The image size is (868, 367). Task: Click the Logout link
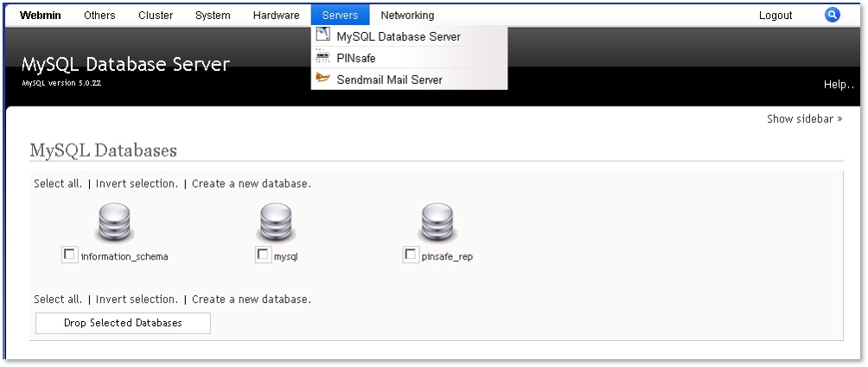[775, 16]
